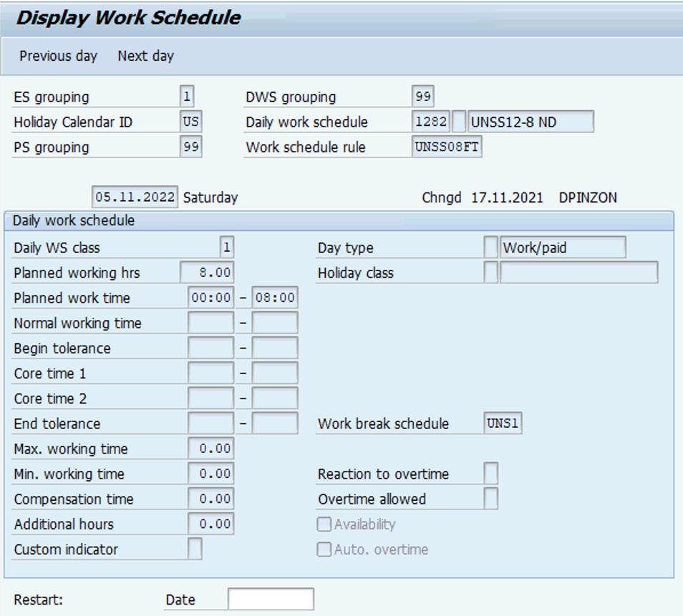Advance to the Next day
Viewport: 683px width, 616px height.
tap(145, 56)
